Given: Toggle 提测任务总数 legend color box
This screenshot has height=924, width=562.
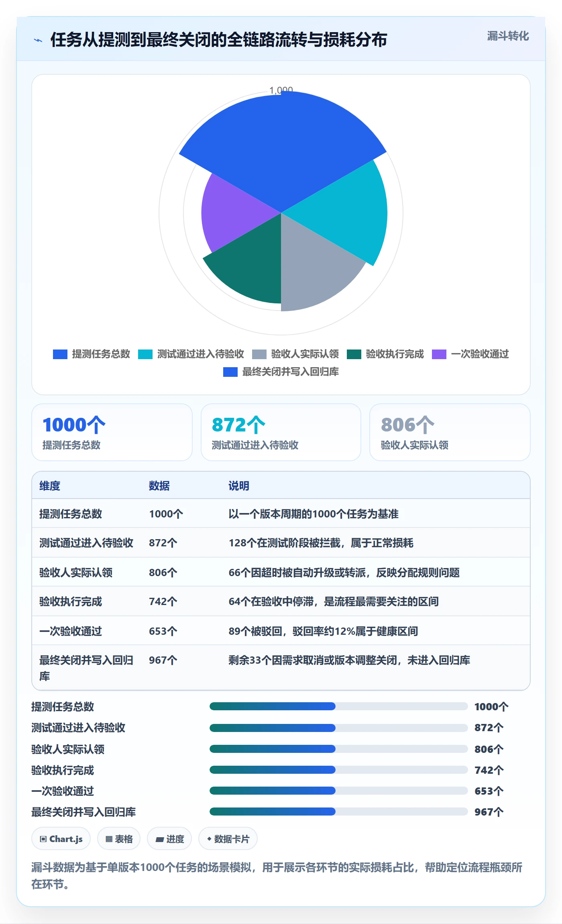Looking at the screenshot, I should click(60, 354).
